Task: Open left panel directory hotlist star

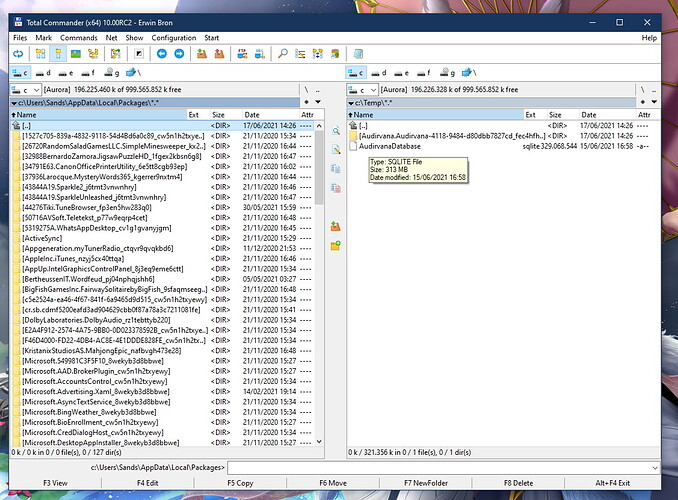Action: [307, 103]
